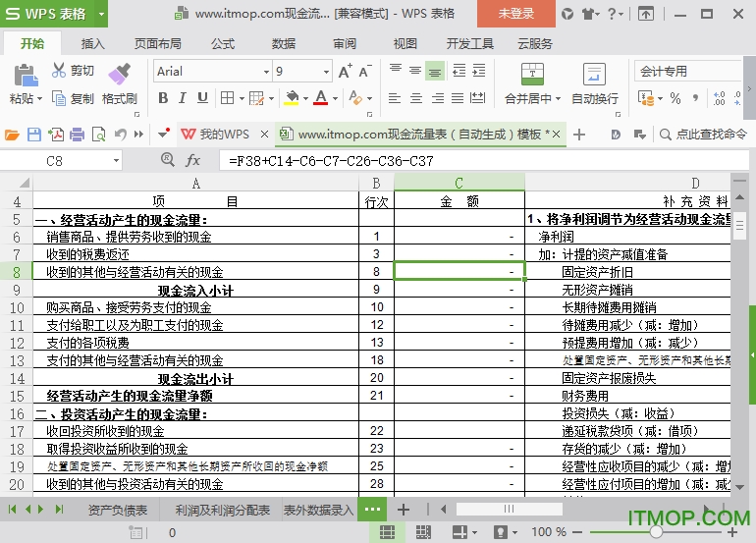Open the 表外数据录入 sheet tab

318,510
